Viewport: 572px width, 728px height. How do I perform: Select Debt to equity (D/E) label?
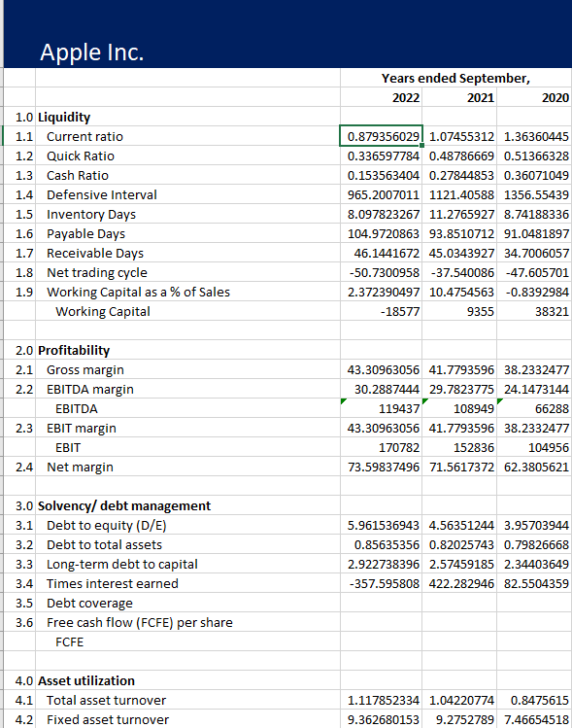106,526
